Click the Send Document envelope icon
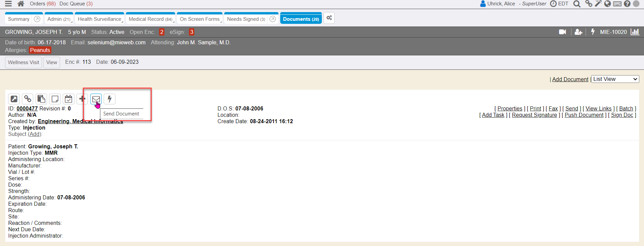This screenshot has height=246, width=644. pyautogui.click(x=96, y=99)
